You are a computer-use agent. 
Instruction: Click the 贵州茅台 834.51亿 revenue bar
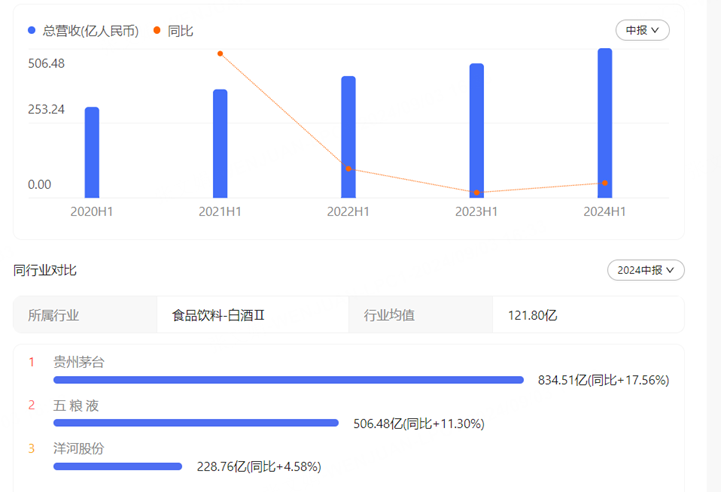[x=289, y=380]
